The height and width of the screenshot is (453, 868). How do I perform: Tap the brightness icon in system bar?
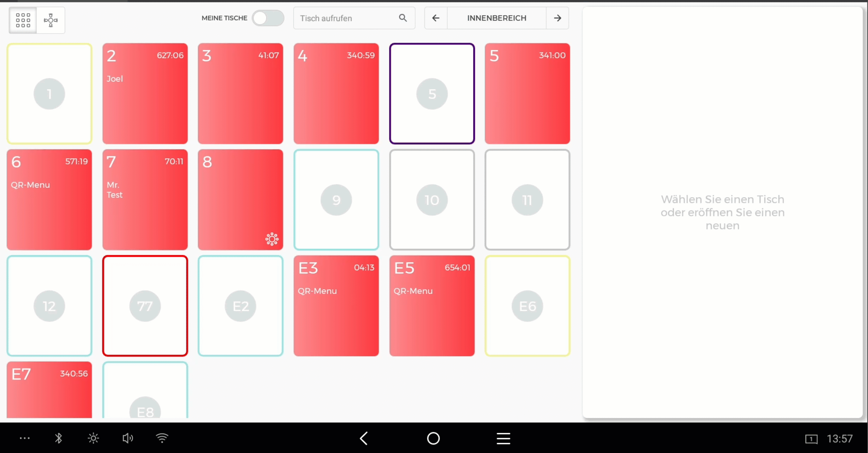(93, 438)
